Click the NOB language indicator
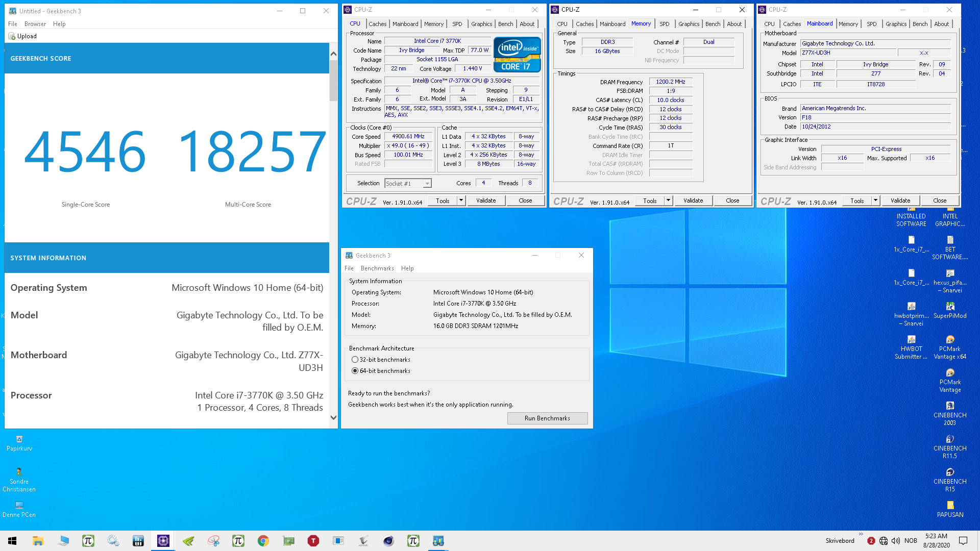Screen dimensions: 980x551 911,541
